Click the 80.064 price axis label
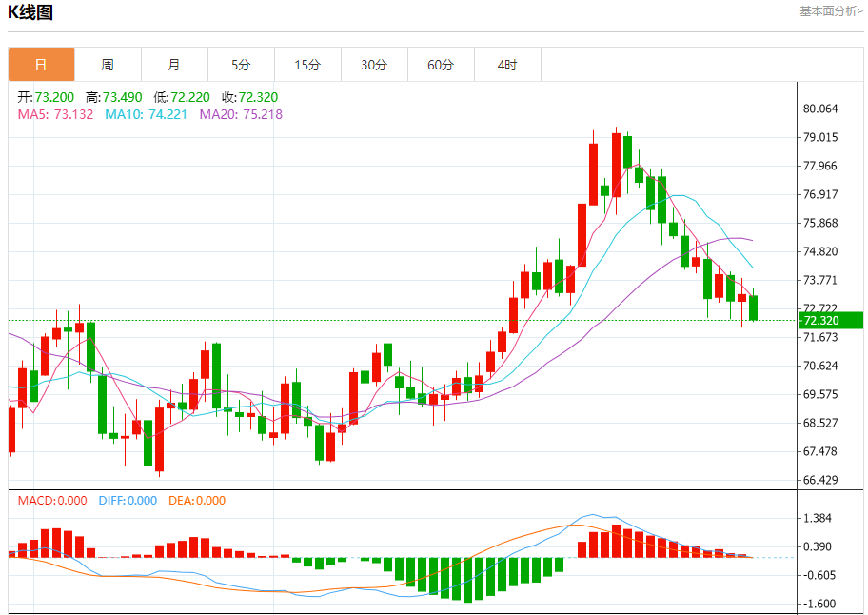The width and height of the screenshot is (868, 615). [x=820, y=109]
